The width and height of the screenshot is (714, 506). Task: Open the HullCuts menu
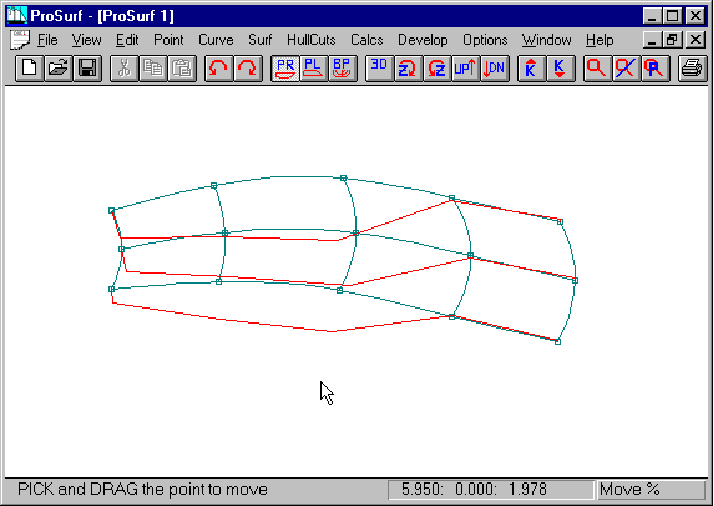[311, 40]
